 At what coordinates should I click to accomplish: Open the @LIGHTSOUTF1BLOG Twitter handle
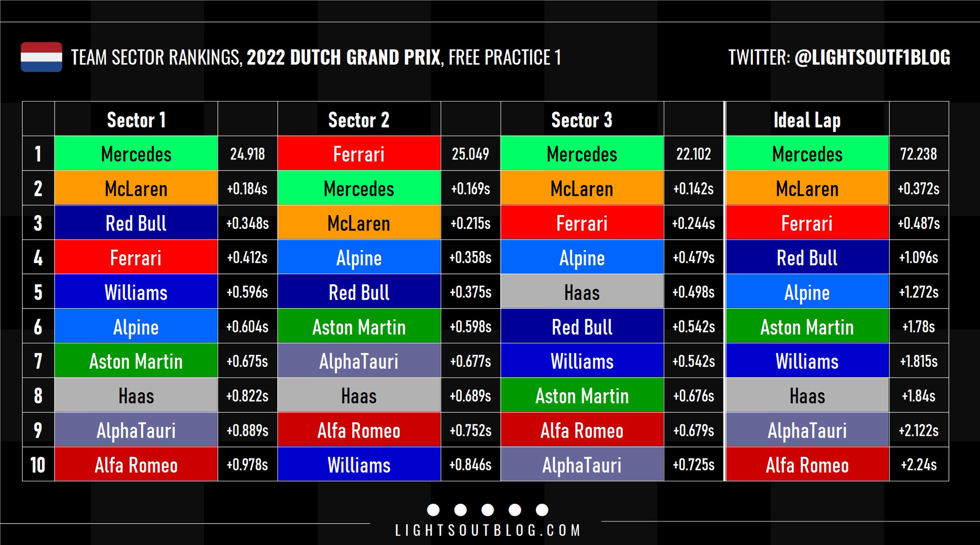coord(872,57)
